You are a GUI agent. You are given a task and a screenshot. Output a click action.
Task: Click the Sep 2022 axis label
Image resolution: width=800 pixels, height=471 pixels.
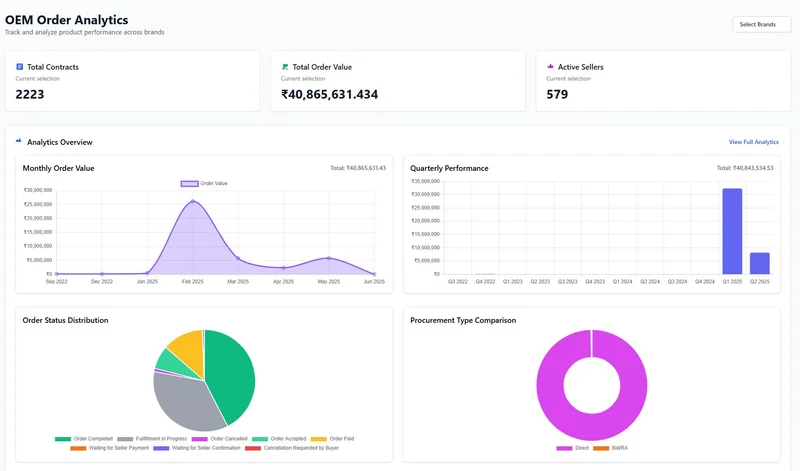tap(57, 282)
